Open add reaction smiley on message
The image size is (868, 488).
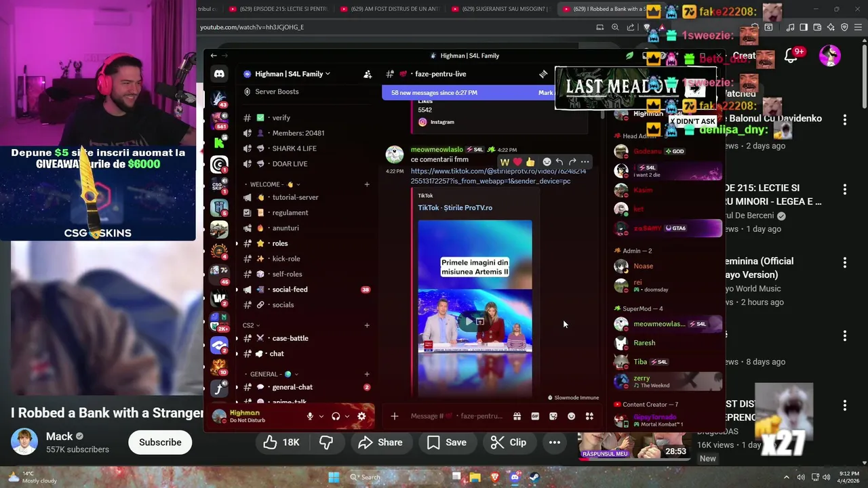pos(547,162)
